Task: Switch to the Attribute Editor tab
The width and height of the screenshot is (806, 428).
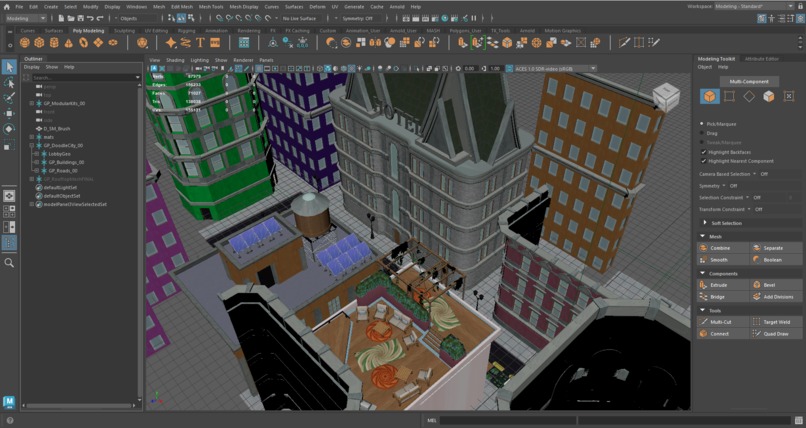Action: [x=762, y=59]
